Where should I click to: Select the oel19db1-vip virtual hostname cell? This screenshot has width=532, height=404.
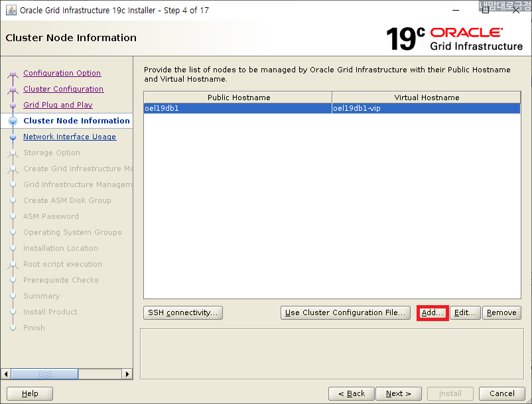(426, 108)
